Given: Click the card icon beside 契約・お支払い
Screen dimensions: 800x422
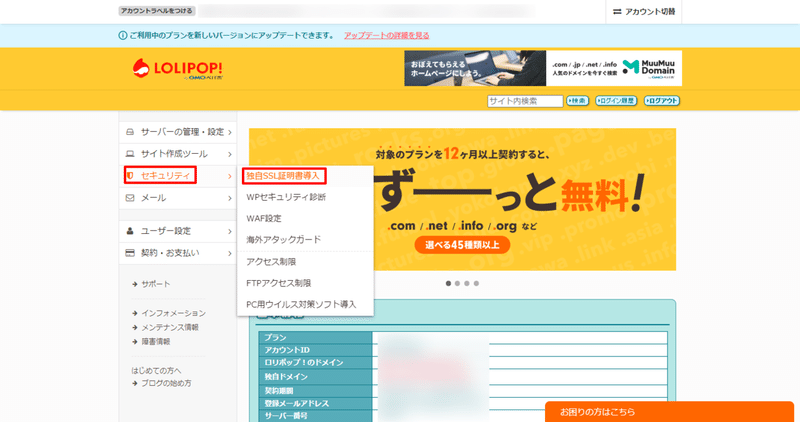Looking at the screenshot, I should point(130,253).
